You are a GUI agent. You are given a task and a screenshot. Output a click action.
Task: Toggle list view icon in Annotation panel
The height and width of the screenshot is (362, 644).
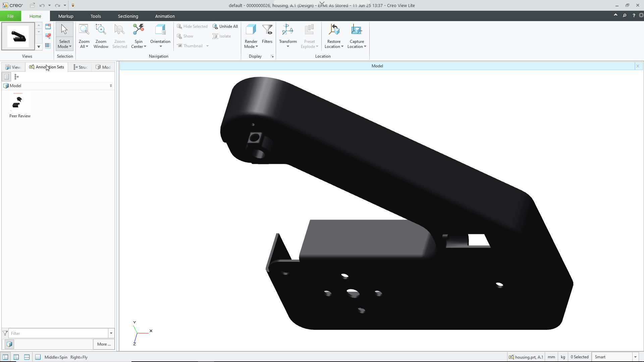[x=7, y=77]
